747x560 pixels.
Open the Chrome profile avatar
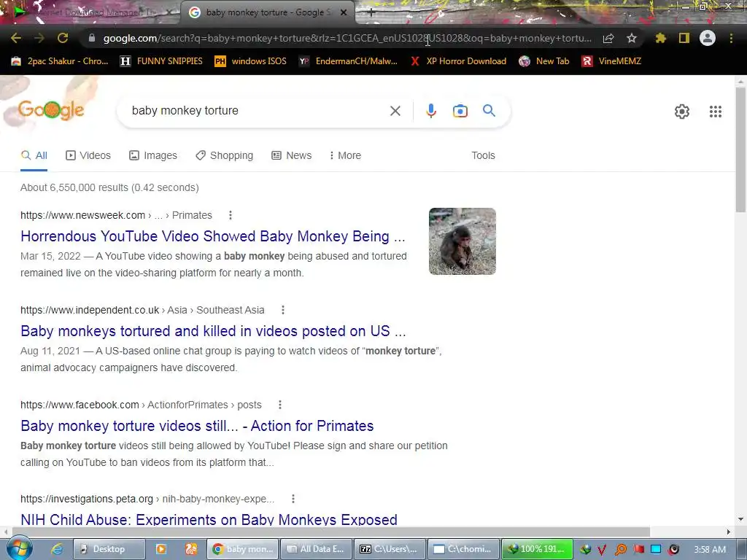[x=708, y=38]
